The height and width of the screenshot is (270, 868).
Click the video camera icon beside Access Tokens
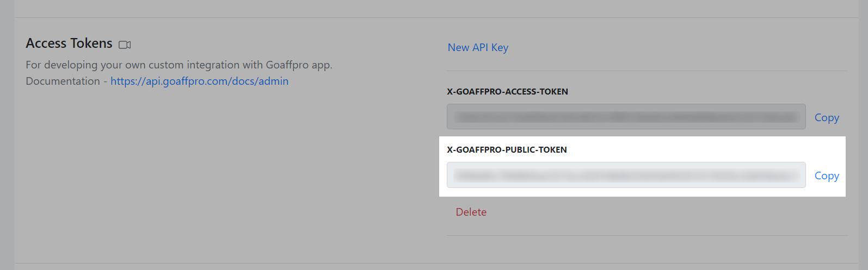125,45
